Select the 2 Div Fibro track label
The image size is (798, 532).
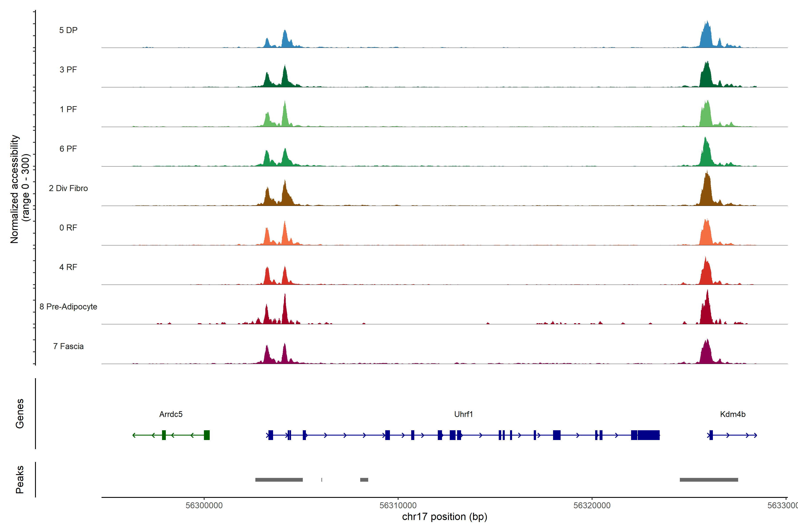68,188
